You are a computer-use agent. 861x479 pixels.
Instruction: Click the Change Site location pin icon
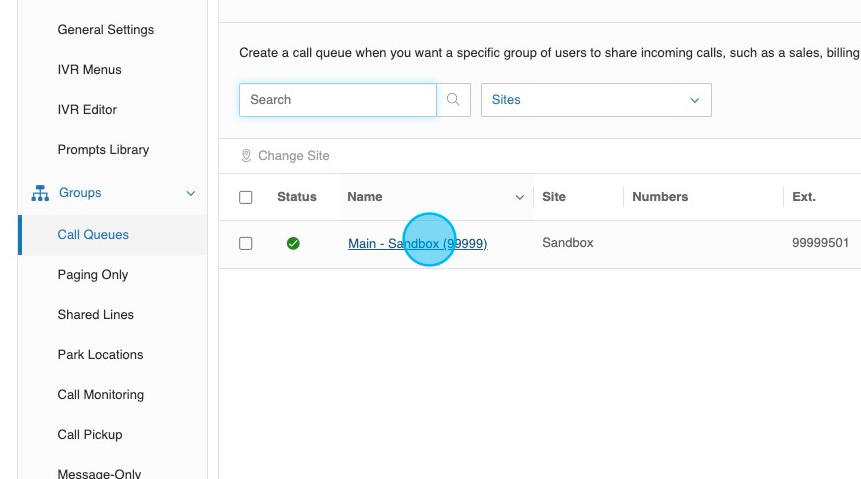tap(246, 156)
